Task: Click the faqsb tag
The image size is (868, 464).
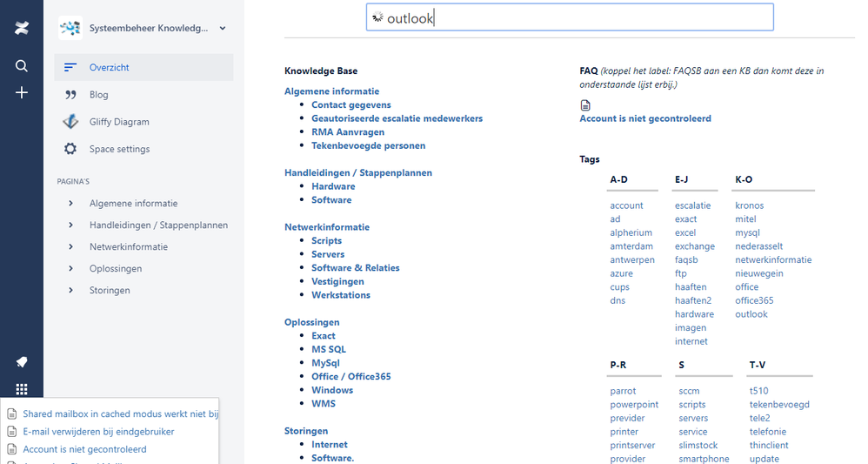Action: 686,260
